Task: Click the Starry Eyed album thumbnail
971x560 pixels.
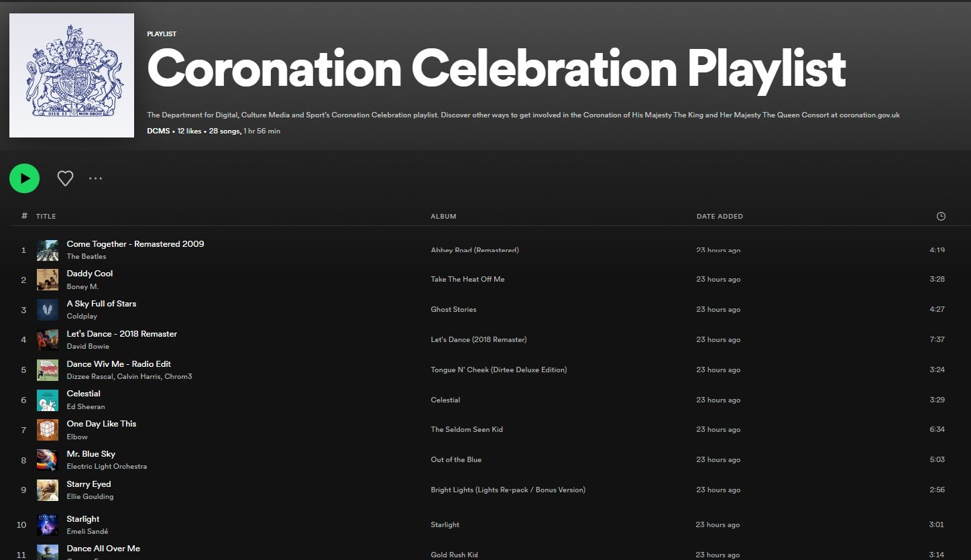Action: pyautogui.click(x=48, y=490)
